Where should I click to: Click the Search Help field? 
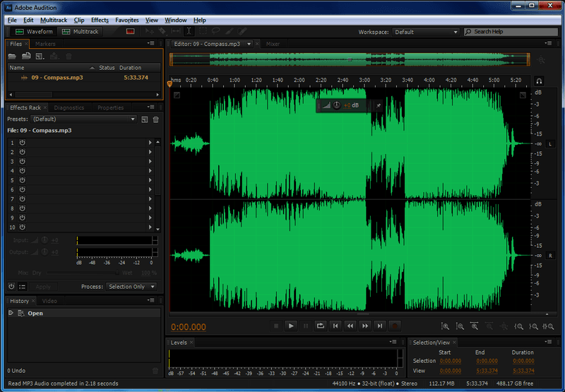pyautogui.click(x=511, y=32)
